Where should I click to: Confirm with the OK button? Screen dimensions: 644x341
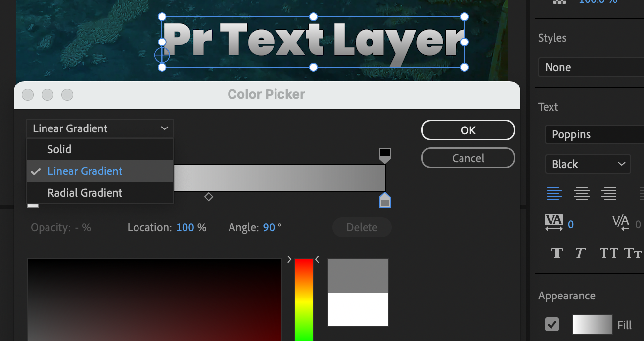pyautogui.click(x=468, y=130)
